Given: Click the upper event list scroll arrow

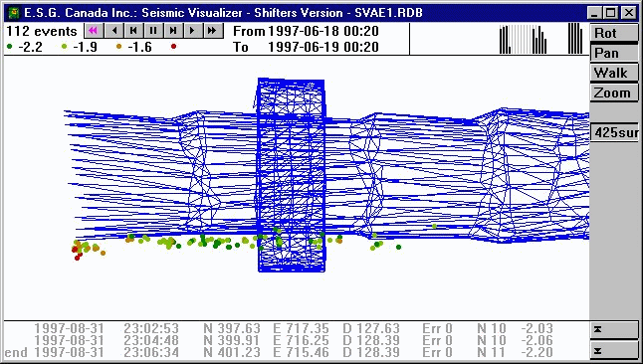Looking at the screenshot, I should (x=614, y=330).
